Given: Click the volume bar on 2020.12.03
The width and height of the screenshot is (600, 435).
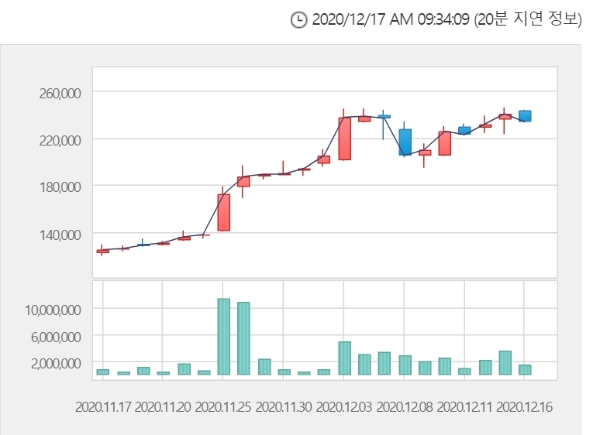Looking at the screenshot, I should tap(344, 358).
